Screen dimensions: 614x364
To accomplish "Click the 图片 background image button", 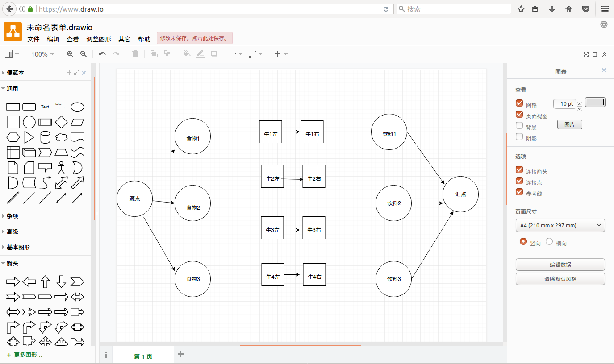I will point(570,125).
